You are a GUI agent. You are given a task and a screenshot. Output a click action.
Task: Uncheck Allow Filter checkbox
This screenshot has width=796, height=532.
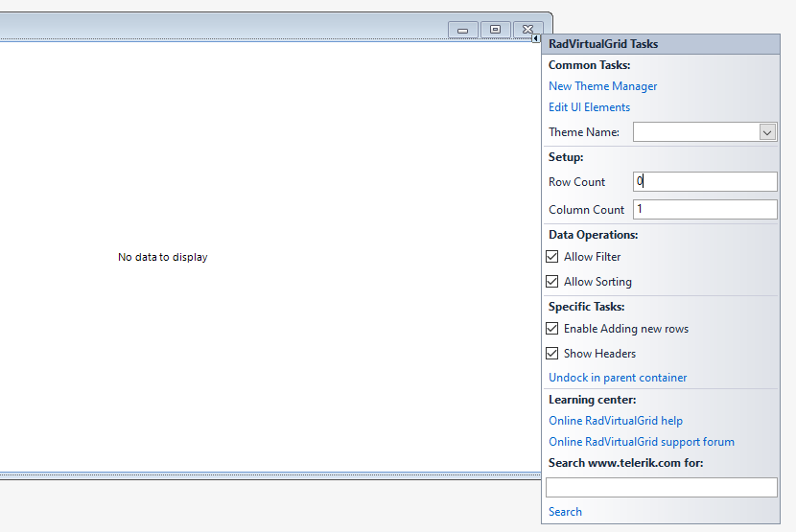pyautogui.click(x=551, y=256)
